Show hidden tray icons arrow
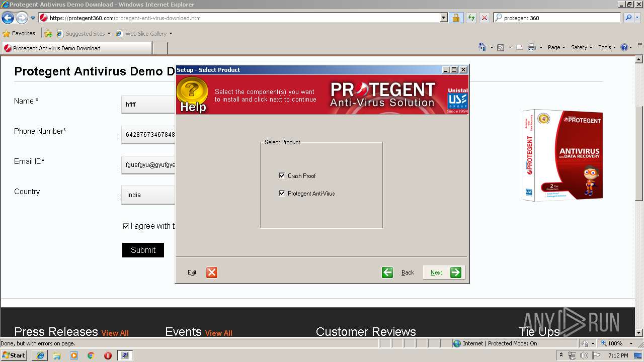This screenshot has width=644, height=362. coord(561,355)
